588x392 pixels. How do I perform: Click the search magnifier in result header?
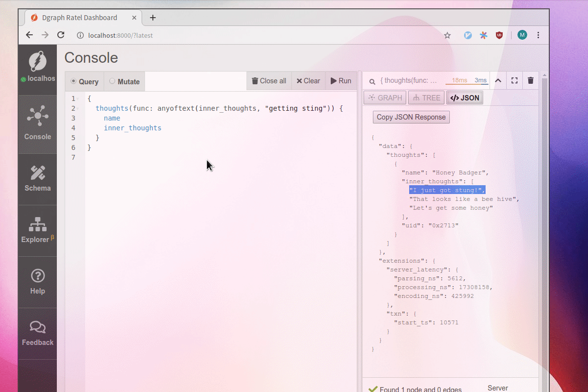coord(372,81)
